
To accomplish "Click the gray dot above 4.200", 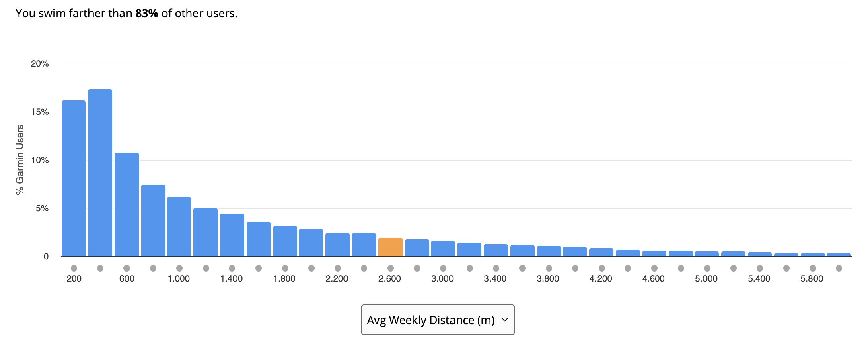I will pyautogui.click(x=601, y=268).
